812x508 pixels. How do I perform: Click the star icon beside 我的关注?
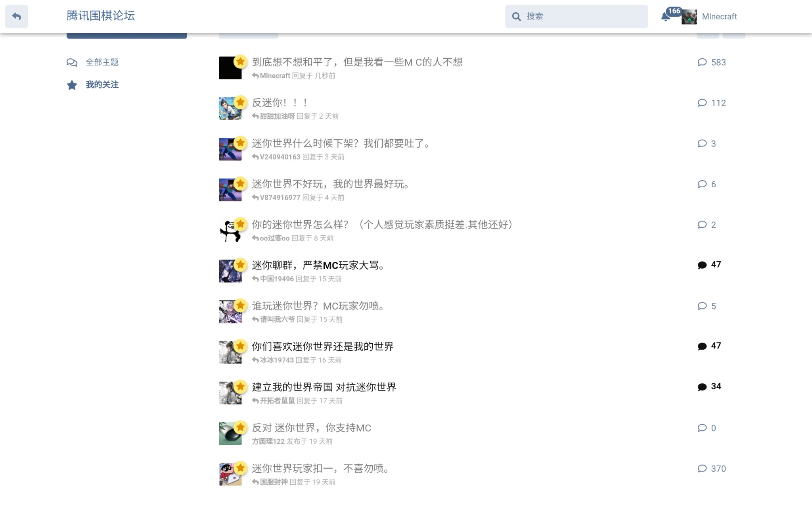[72, 85]
